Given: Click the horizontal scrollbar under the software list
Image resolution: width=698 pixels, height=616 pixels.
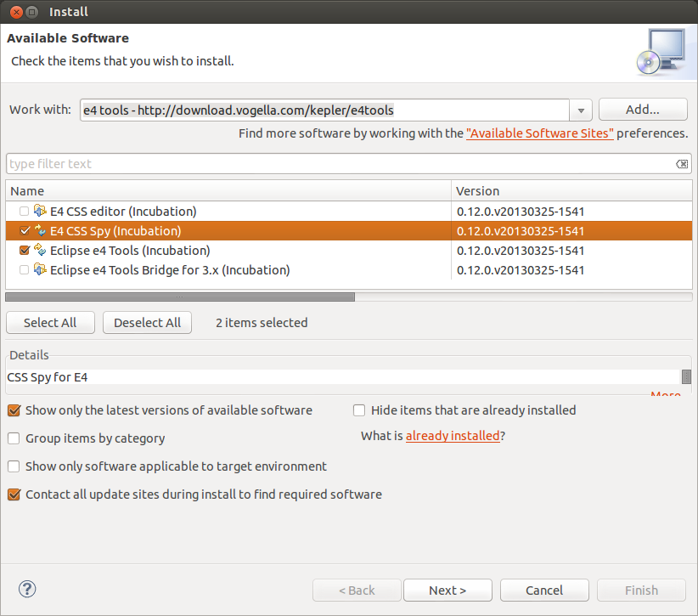Looking at the screenshot, I should point(180,297).
